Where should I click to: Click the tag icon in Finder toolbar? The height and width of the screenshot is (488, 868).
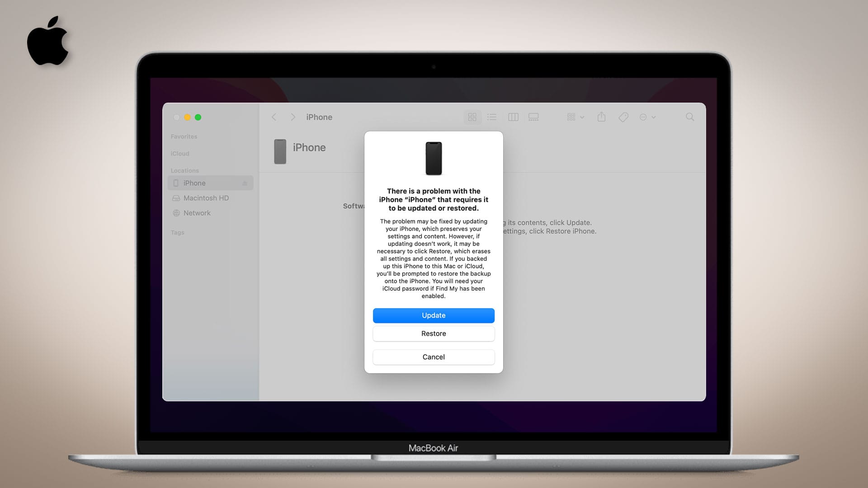click(623, 117)
